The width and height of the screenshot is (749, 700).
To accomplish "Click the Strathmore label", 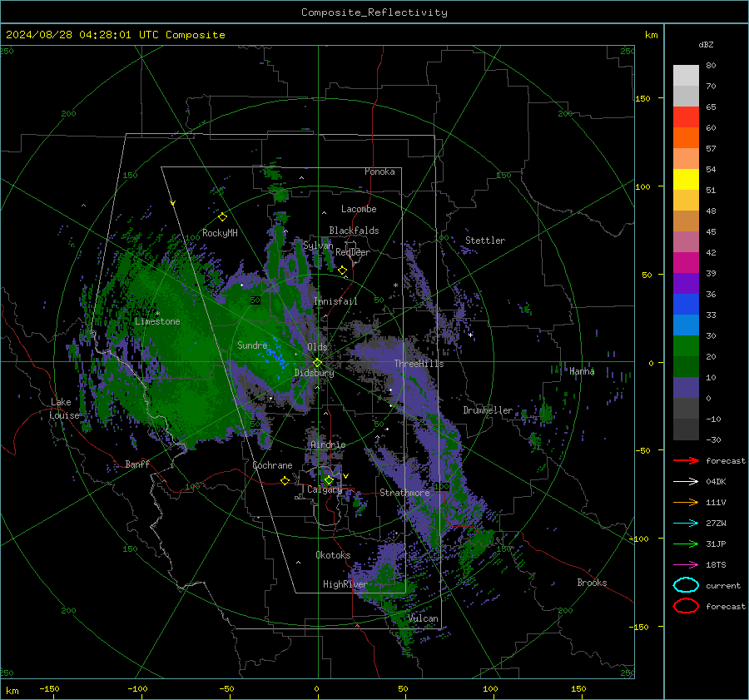I will 404,493.
